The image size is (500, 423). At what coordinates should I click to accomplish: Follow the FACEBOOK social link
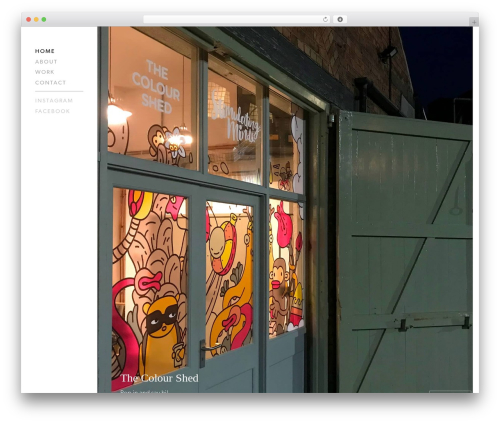point(52,111)
